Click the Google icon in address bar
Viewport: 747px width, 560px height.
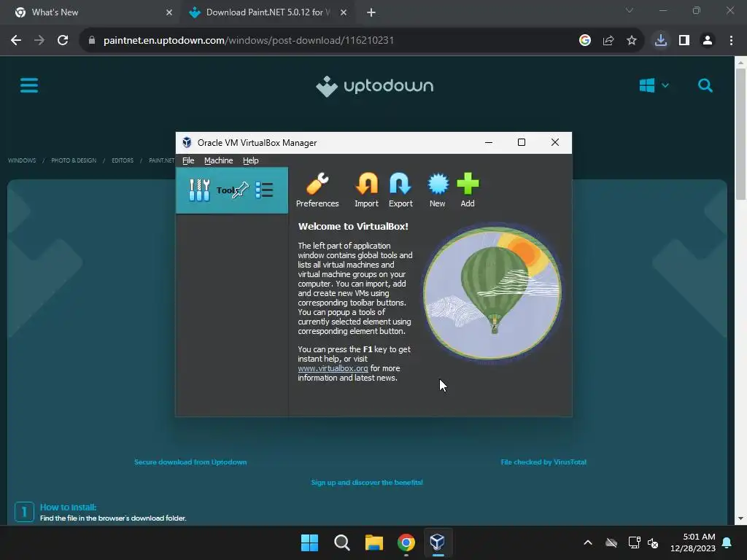coord(585,40)
